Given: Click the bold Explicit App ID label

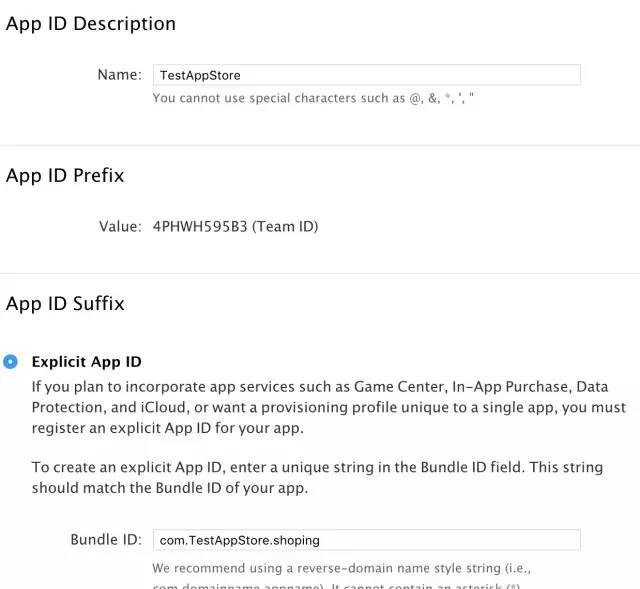Looking at the screenshot, I should pos(87,362).
